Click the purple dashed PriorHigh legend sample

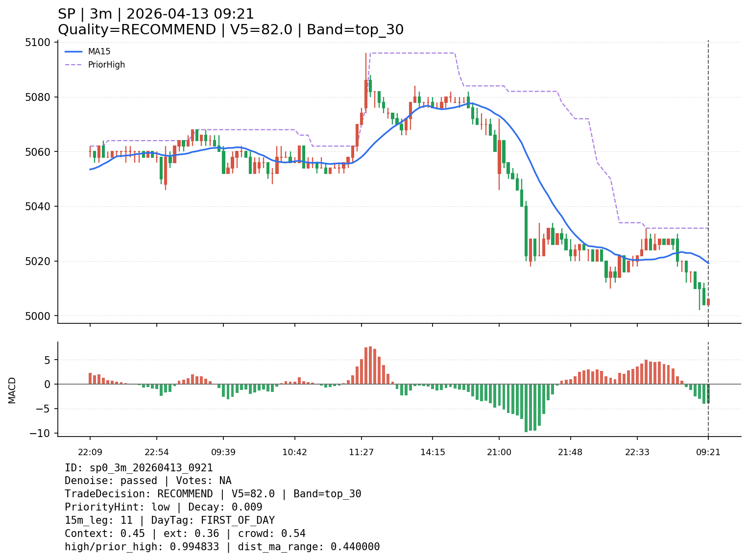point(73,65)
